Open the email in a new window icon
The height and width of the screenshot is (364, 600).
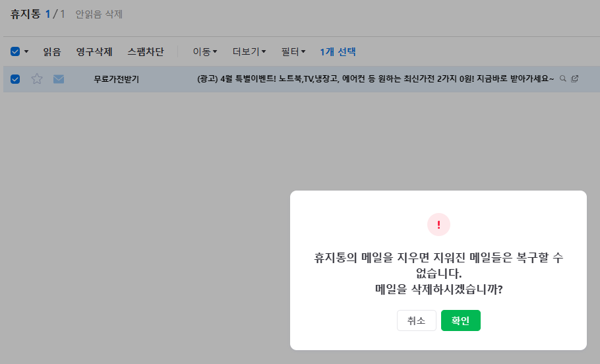574,78
